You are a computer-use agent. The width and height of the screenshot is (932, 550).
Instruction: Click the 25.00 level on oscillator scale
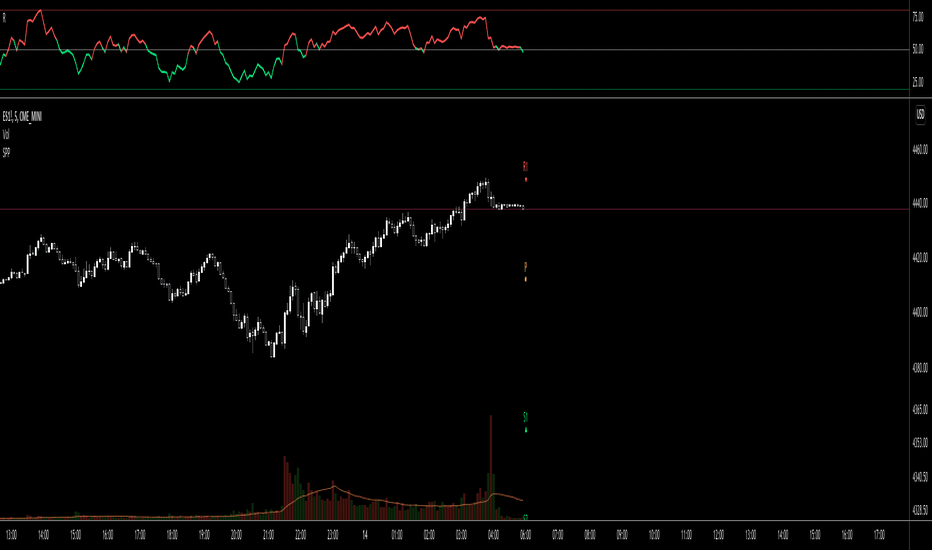(918, 82)
